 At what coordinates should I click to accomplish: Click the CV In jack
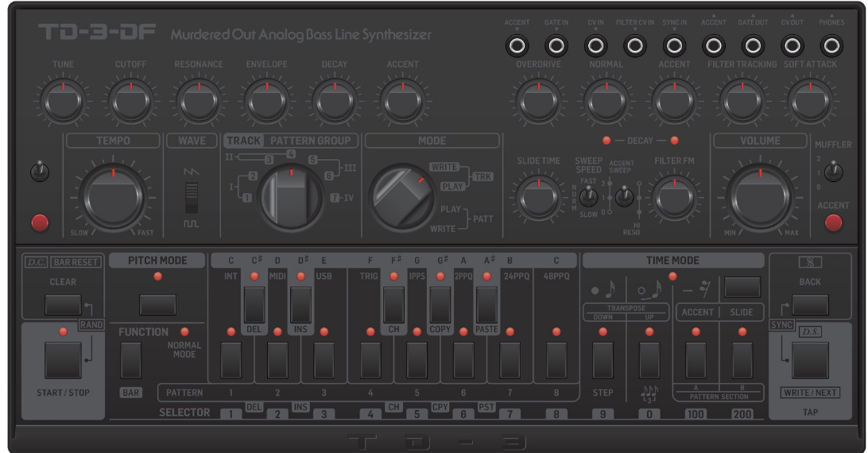[595, 46]
